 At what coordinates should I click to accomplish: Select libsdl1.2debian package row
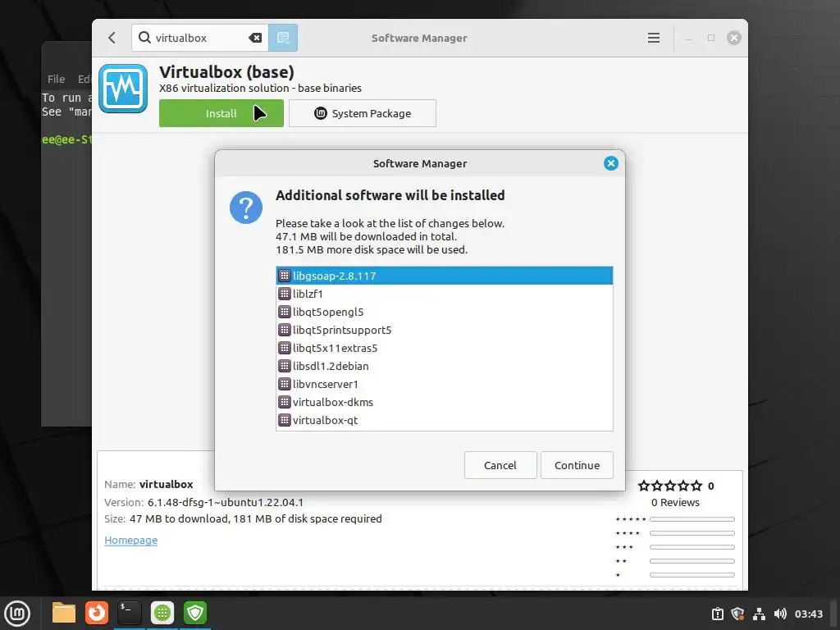pos(444,366)
